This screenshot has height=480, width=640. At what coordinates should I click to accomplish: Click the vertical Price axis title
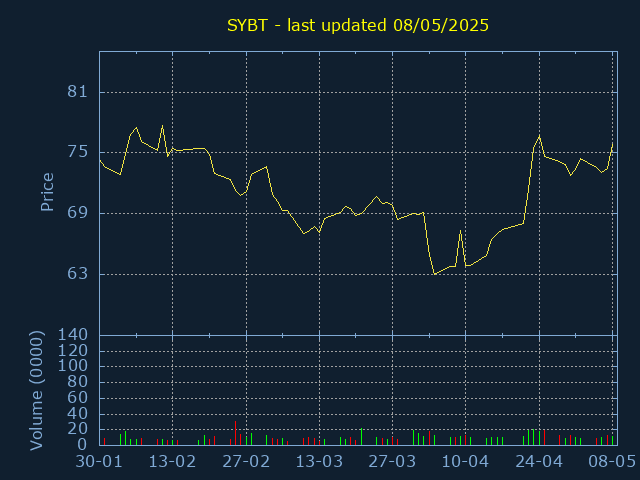click(x=47, y=192)
